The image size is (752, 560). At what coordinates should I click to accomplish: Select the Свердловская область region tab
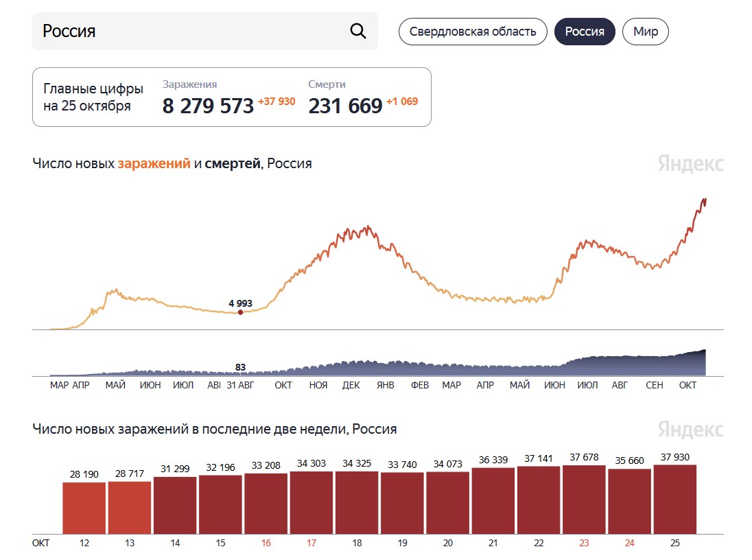pyautogui.click(x=472, y=32)
